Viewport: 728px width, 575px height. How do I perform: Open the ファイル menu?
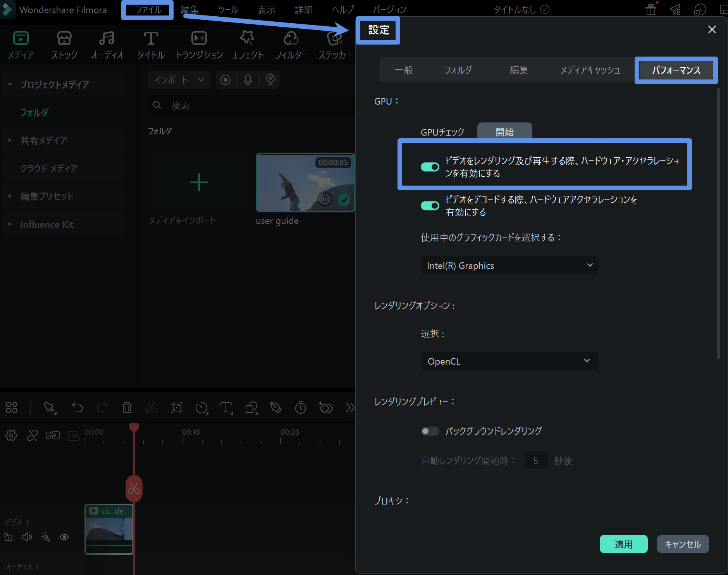click(148, 10)
